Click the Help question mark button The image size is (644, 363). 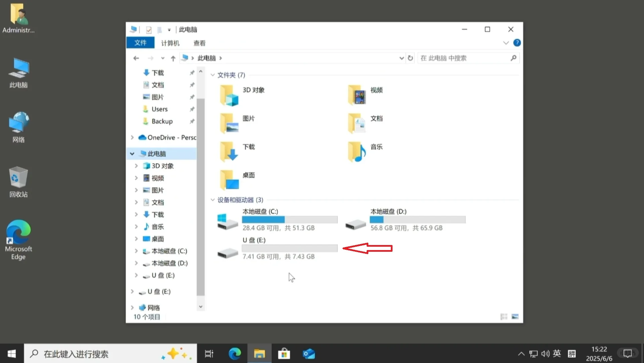coord(517,43)
